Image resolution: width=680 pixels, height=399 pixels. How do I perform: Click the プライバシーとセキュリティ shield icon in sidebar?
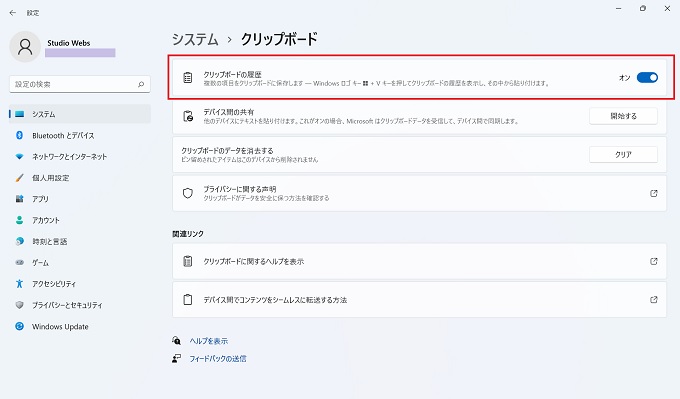point(20,305)
